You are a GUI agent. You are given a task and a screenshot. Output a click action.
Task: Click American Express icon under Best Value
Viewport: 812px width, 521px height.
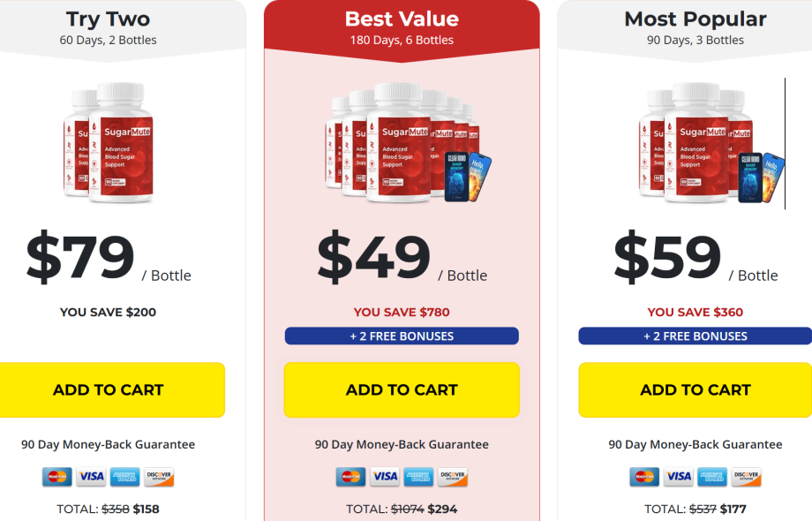[418, 477]
